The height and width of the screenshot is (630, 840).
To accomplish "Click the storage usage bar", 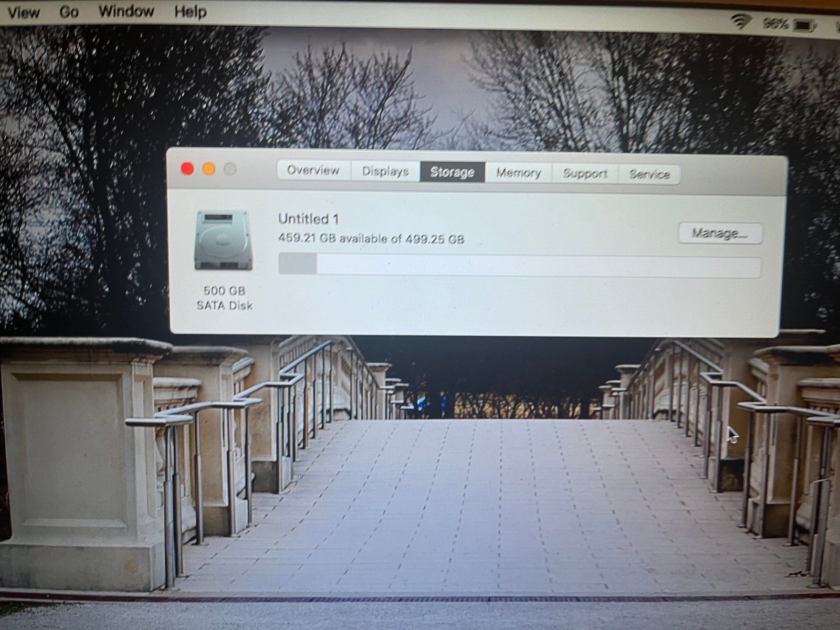I will [x=519, y=265].
